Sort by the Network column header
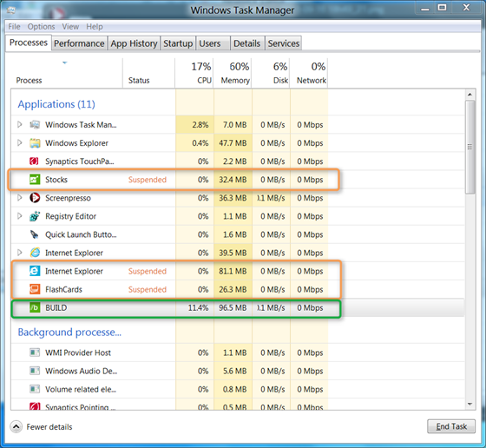 tap(309, 73)
